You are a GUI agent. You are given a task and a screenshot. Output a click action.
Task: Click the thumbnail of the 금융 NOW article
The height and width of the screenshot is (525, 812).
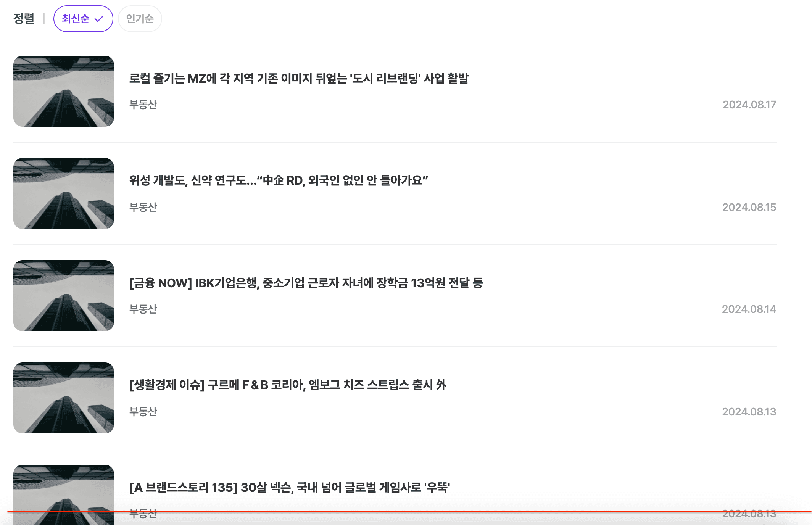click(64, 296)
